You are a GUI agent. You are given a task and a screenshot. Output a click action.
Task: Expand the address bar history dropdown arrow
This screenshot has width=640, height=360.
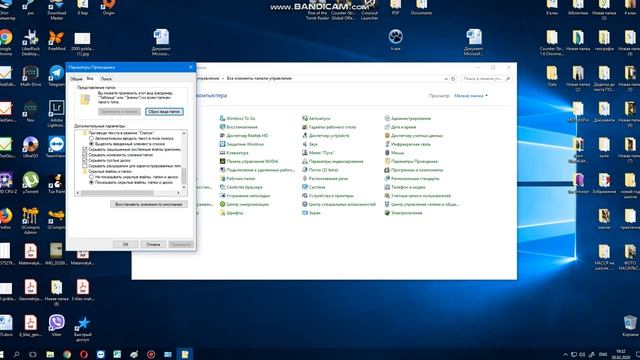tap(446, 79)
